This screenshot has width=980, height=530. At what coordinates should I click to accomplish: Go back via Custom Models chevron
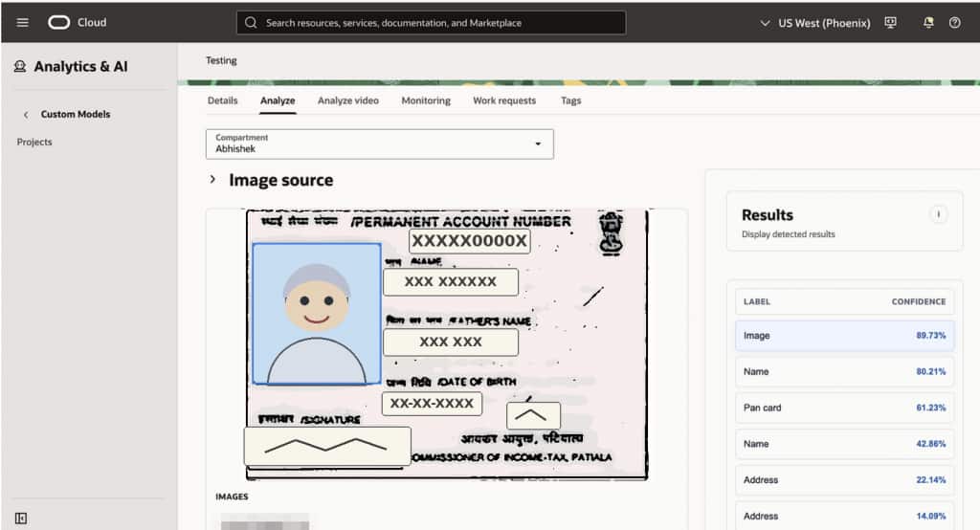26,115
